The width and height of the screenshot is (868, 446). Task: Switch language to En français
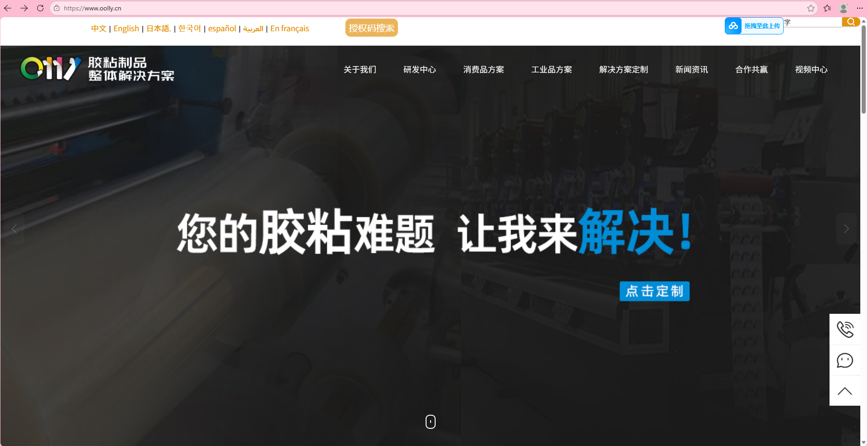(290, 29)
